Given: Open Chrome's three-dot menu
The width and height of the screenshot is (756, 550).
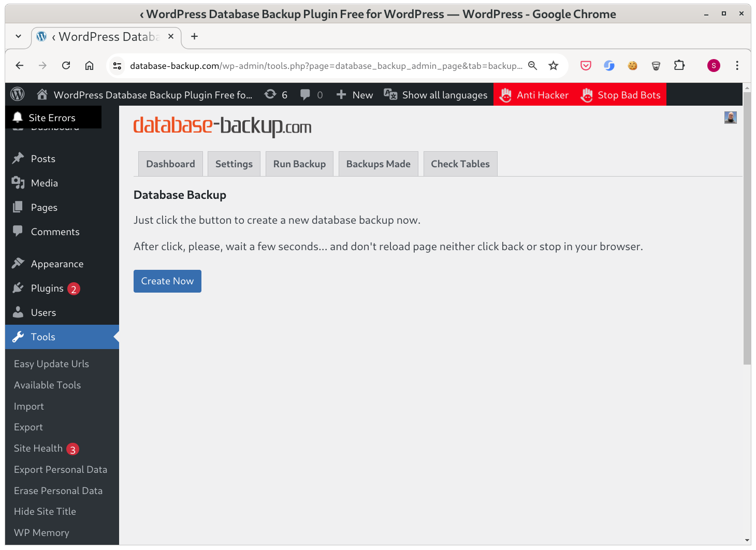Looking at the screenshot, I should click(737, 65).
